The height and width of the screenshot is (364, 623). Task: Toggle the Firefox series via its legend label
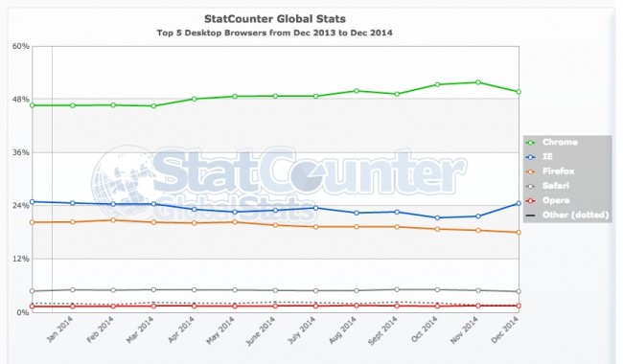558,171
